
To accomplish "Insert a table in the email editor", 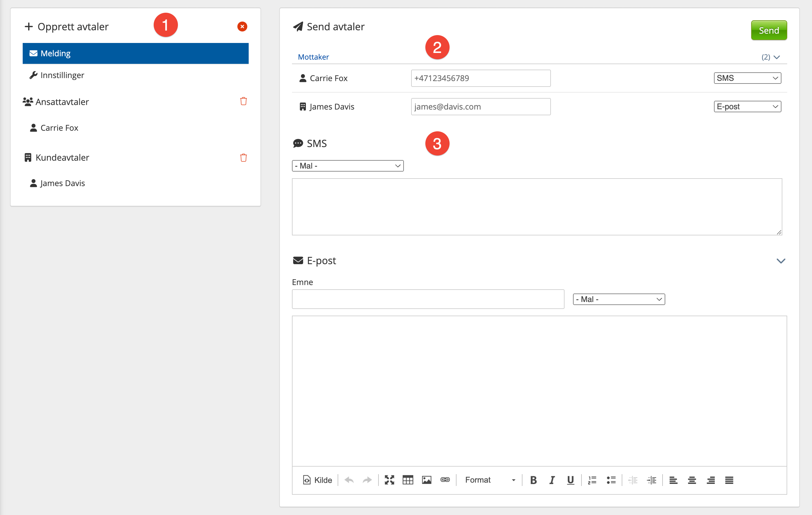I will click(x=408, y=480).
